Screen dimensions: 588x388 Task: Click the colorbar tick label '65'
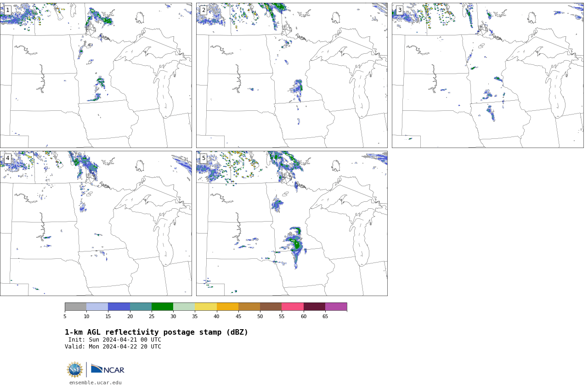pyautogui.click(x=325, y=316)
